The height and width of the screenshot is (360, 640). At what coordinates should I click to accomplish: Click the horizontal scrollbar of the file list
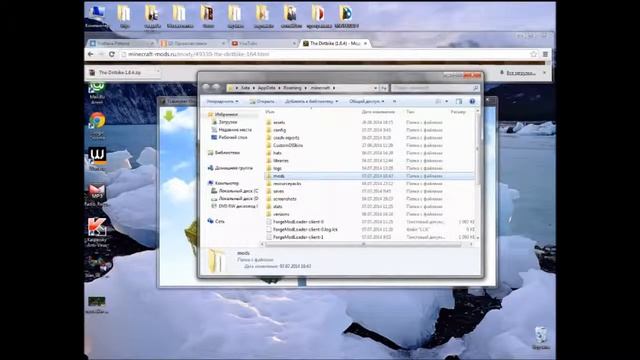coord(364,244)
